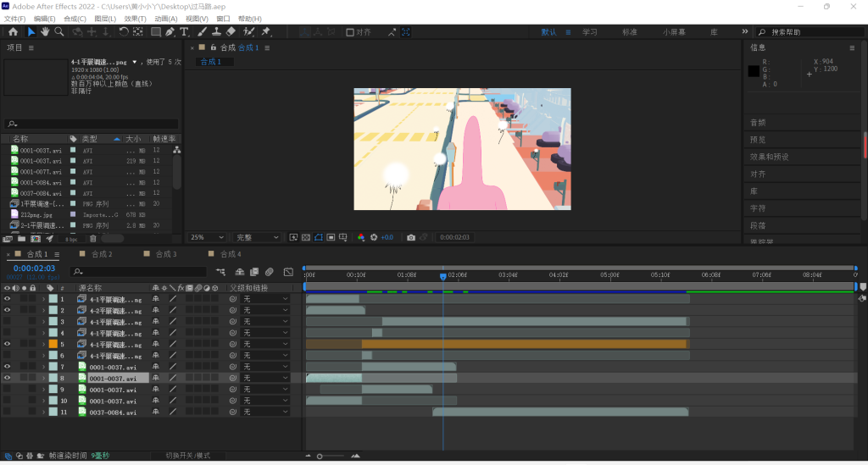This screenshot has height=465, width=868.
Task: Switch to the 学习 workspace
Action: click(x=590, y=32)
